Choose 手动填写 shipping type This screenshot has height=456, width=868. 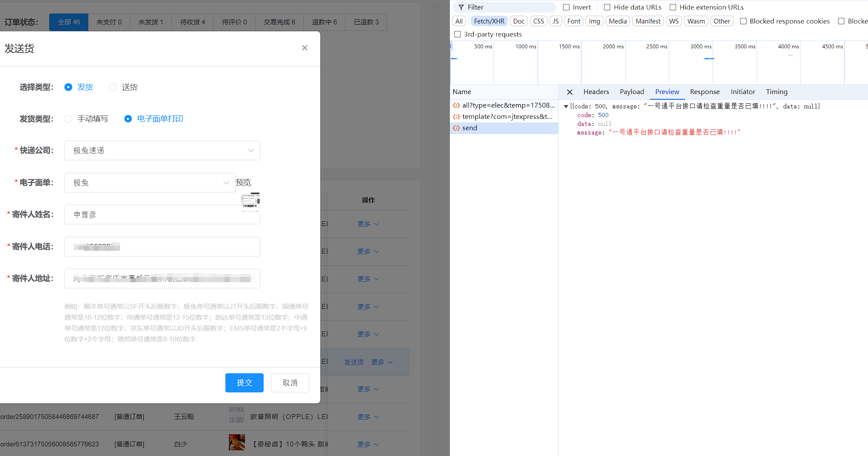pyautogui.click(x=86, y=119)
